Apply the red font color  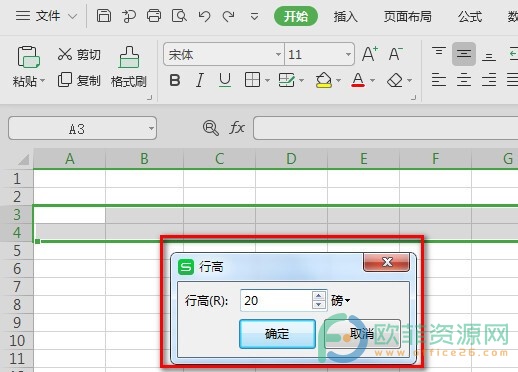point(358,80)
